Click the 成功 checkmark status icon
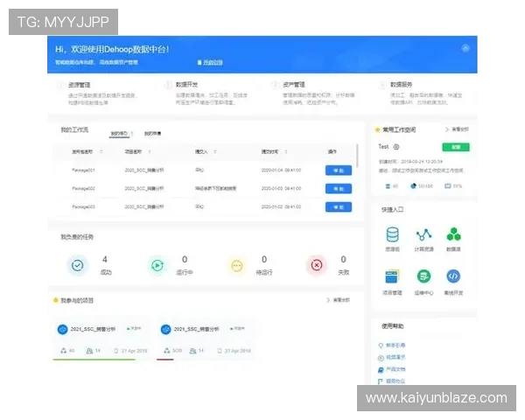Viewport: 525px width, 420px height. tap(78, 266)
